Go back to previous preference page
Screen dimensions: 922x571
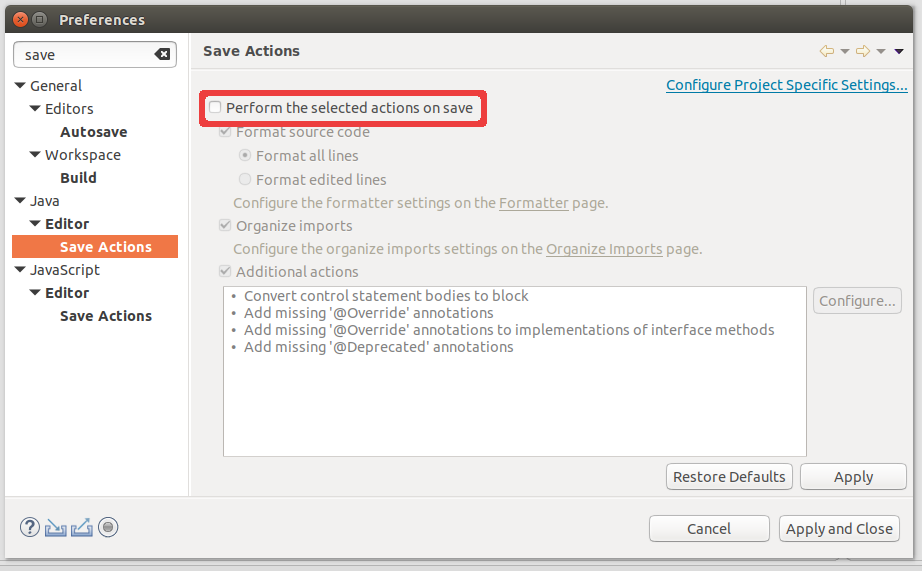point(826,51)
